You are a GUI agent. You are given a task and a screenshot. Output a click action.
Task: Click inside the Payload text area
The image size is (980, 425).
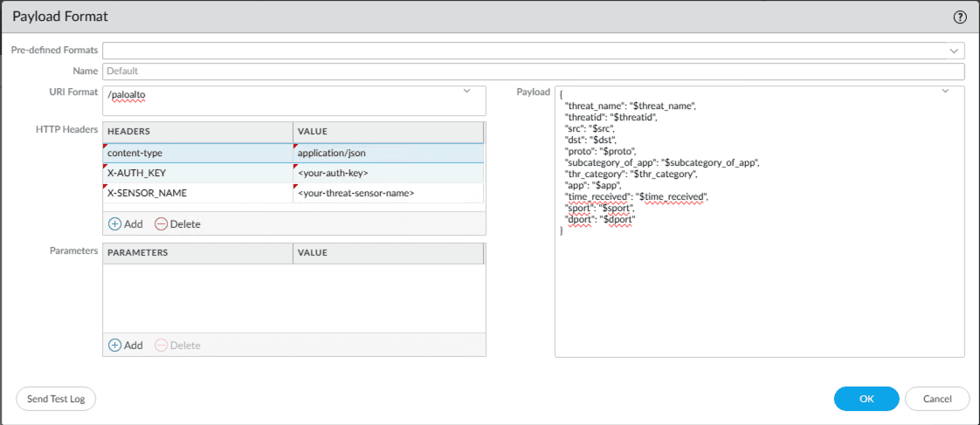point(758,288)
